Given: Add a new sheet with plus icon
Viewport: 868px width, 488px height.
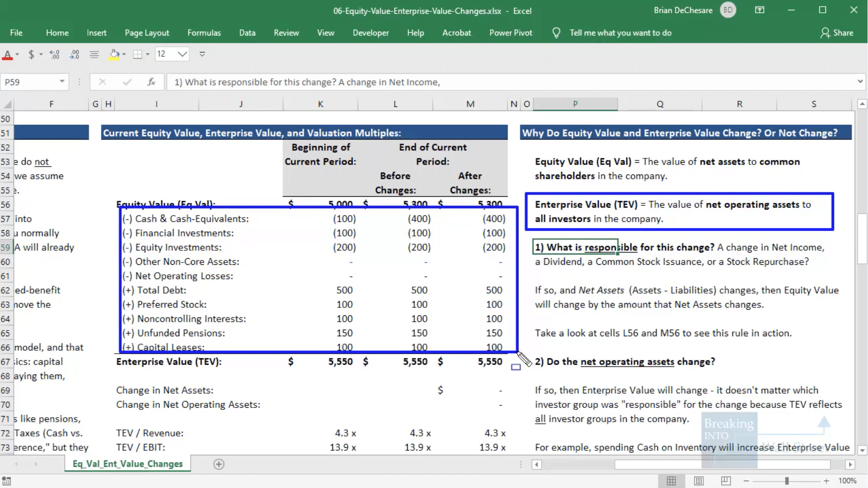Looking at the screenshot, I should coord(219,464).
